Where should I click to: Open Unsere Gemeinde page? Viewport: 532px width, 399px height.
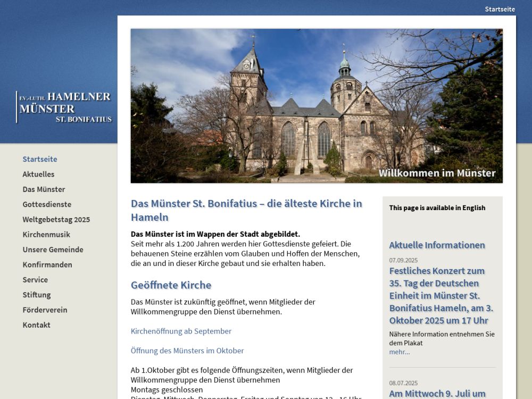tap(53, 250)
